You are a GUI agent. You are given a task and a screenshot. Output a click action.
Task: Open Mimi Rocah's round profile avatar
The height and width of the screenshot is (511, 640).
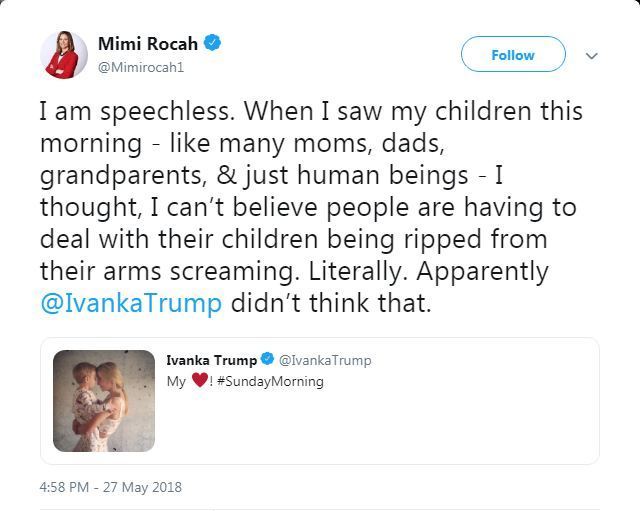tap(64, 55)
